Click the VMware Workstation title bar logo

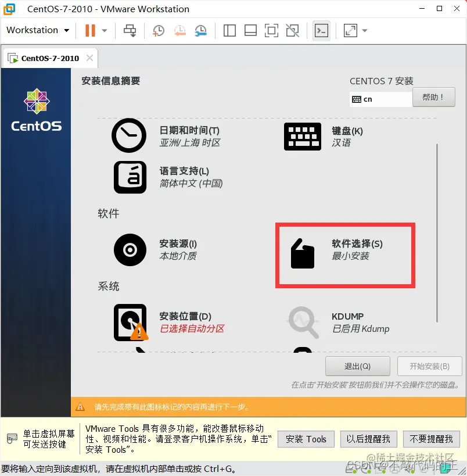pos(9,9)
